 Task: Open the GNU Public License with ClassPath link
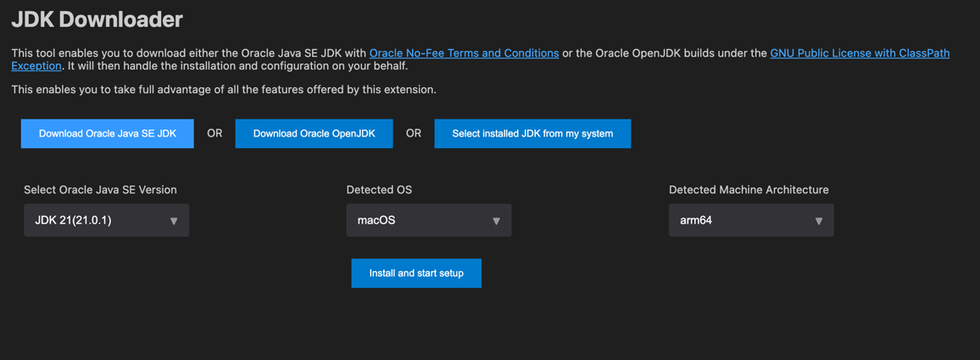pos(859,53)
